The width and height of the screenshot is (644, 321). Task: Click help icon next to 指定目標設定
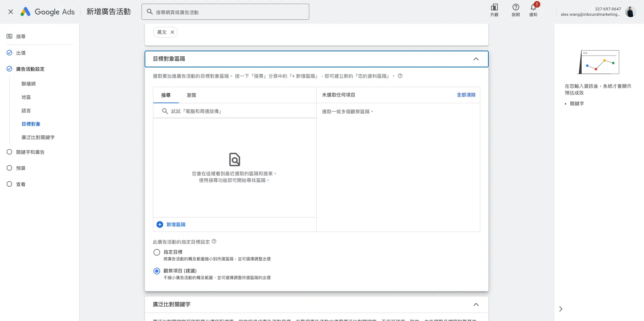tap(214, 241)
